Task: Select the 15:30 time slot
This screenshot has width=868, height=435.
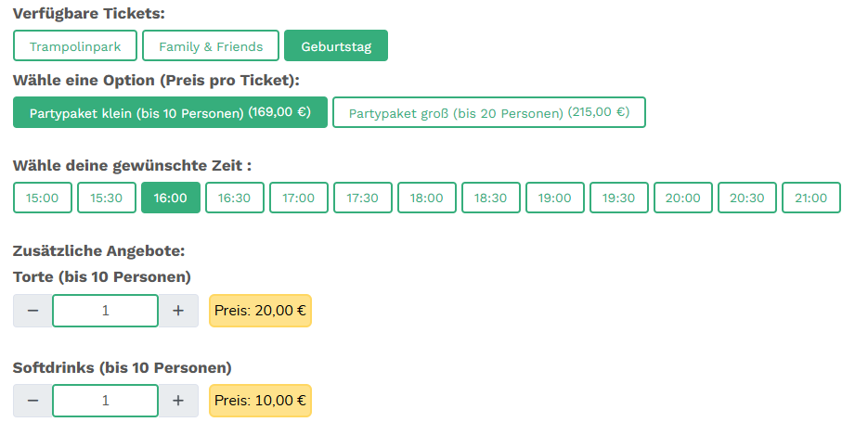Action: point(107,198)
